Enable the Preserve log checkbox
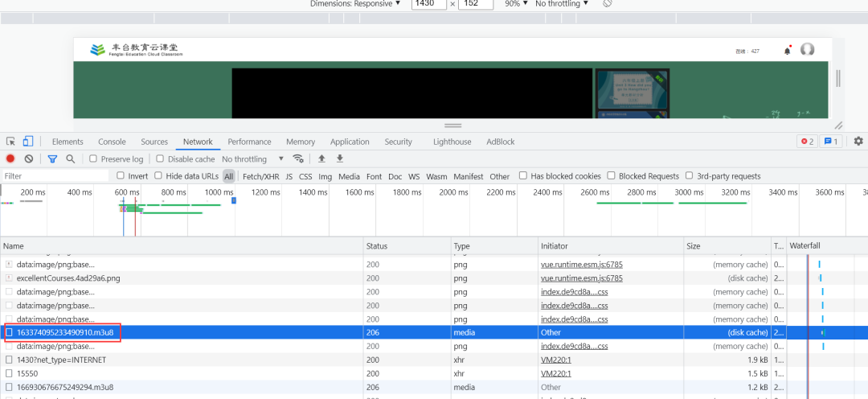This screenshot has height=399, width=868. click(x=93, y=159)
